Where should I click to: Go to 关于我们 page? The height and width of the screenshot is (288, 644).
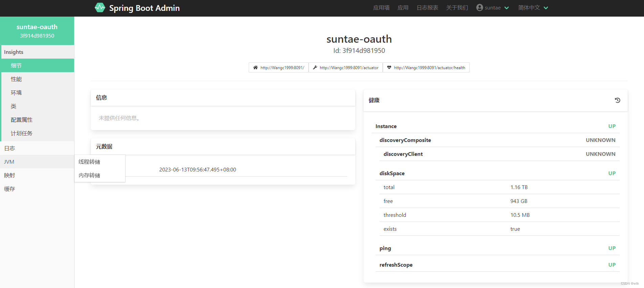(457, 8)
